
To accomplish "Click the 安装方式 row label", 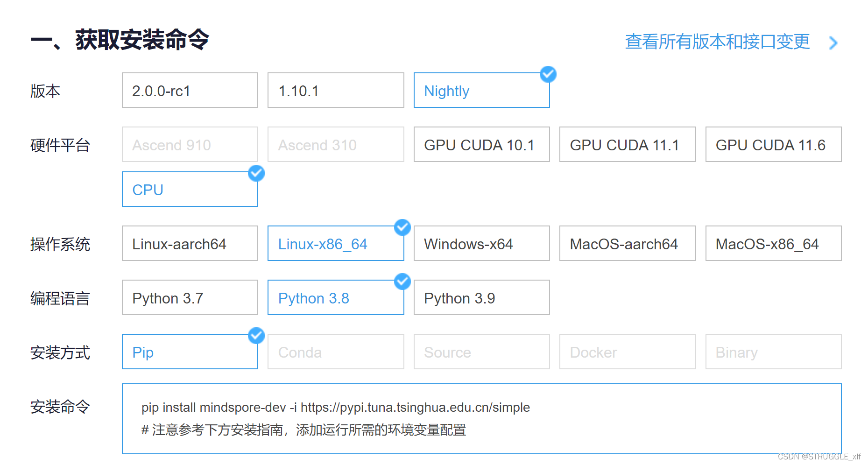I will click(x=60, y=352).
